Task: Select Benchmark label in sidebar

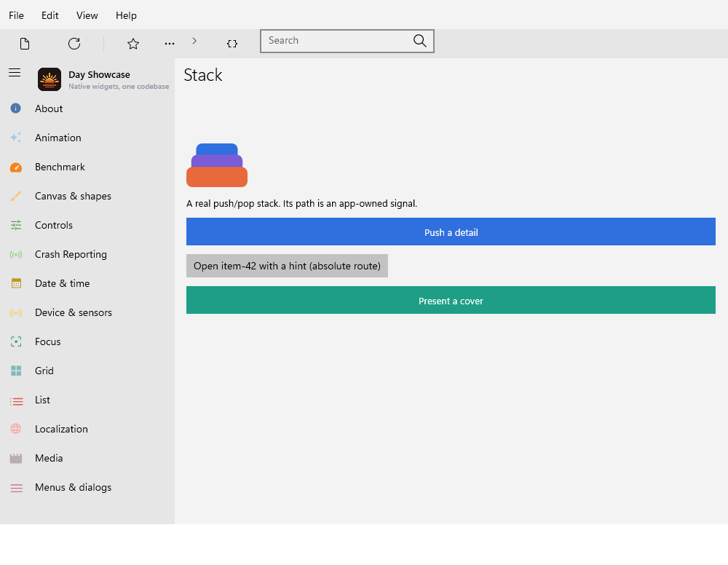Action: [60, 167]
